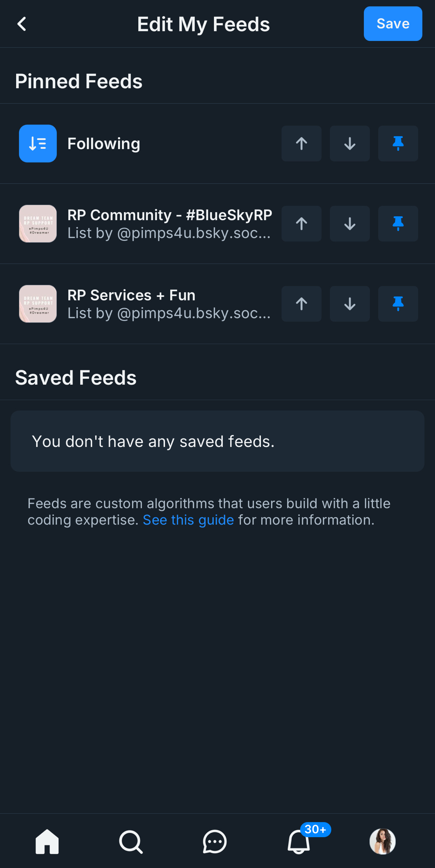This screenshot has height=868, width=435.
Task: Unpin RP Services + Fun list
Action: coord(398,304)
